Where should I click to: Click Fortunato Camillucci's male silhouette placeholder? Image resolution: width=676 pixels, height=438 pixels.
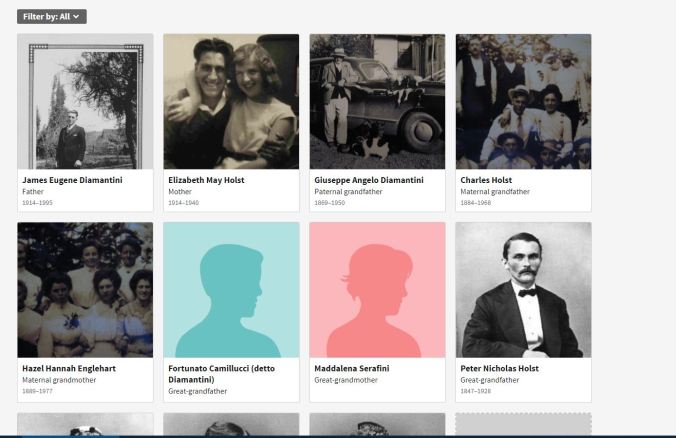[231, 290]
